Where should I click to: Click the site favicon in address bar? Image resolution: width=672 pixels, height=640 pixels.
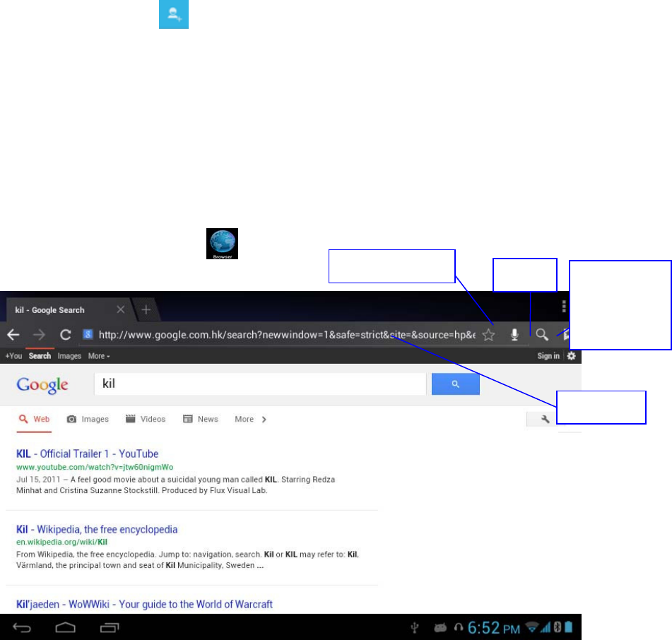click(x=88, y=334)
